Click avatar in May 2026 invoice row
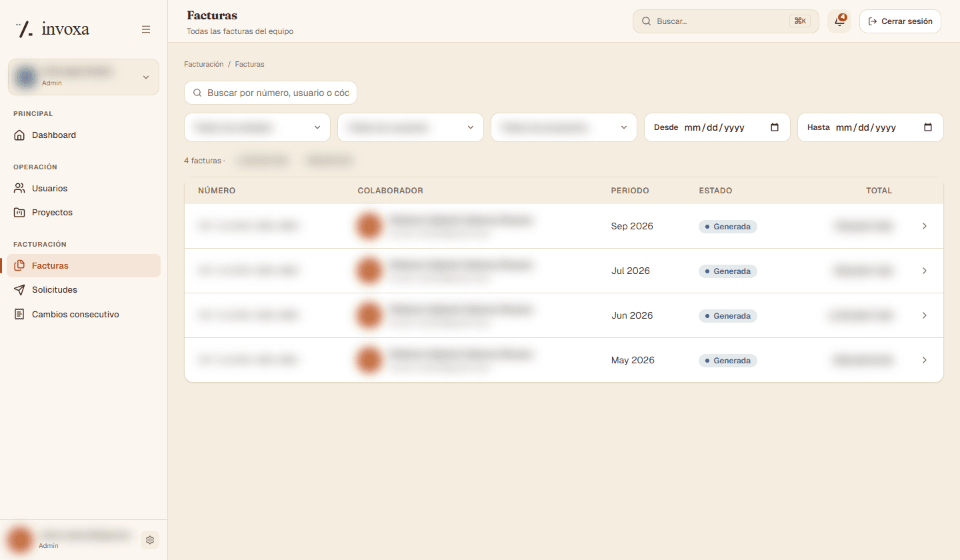Image resolution: width=960 pixels, height=560 pixels. 369,360
